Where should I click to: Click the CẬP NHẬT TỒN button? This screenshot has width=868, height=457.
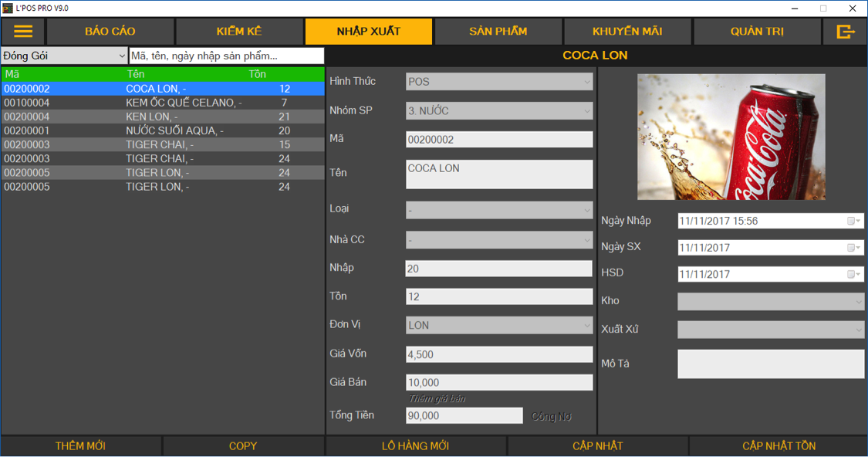coord(778,446)
